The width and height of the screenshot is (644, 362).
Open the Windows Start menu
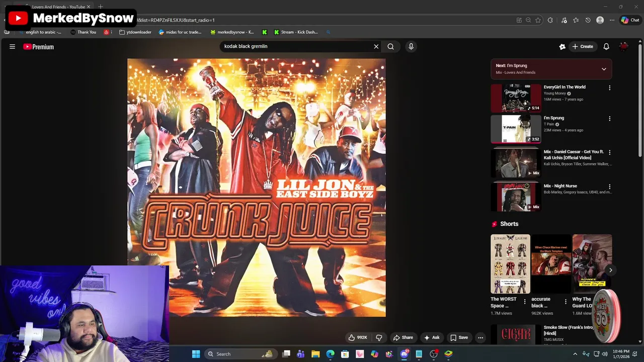pos(196,354)
